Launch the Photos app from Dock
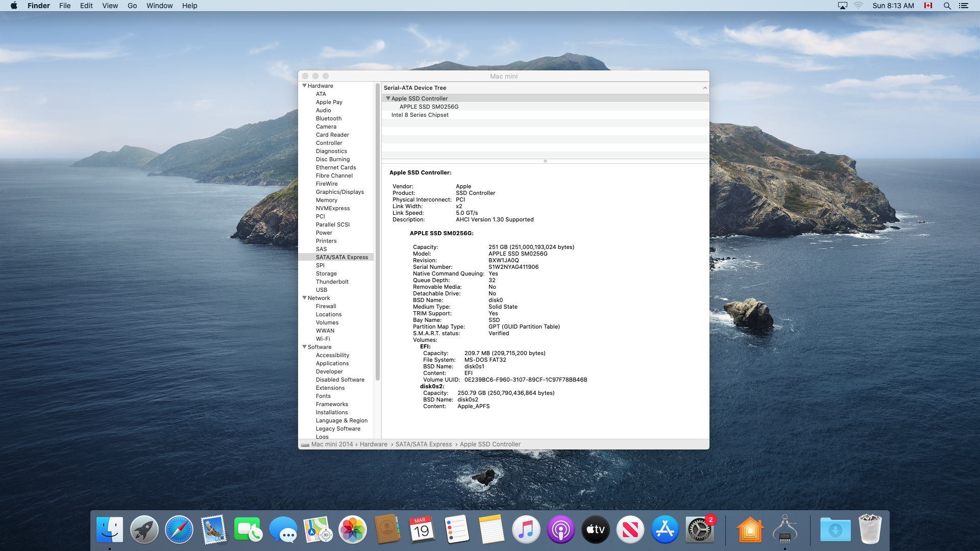 coord(353,530)
